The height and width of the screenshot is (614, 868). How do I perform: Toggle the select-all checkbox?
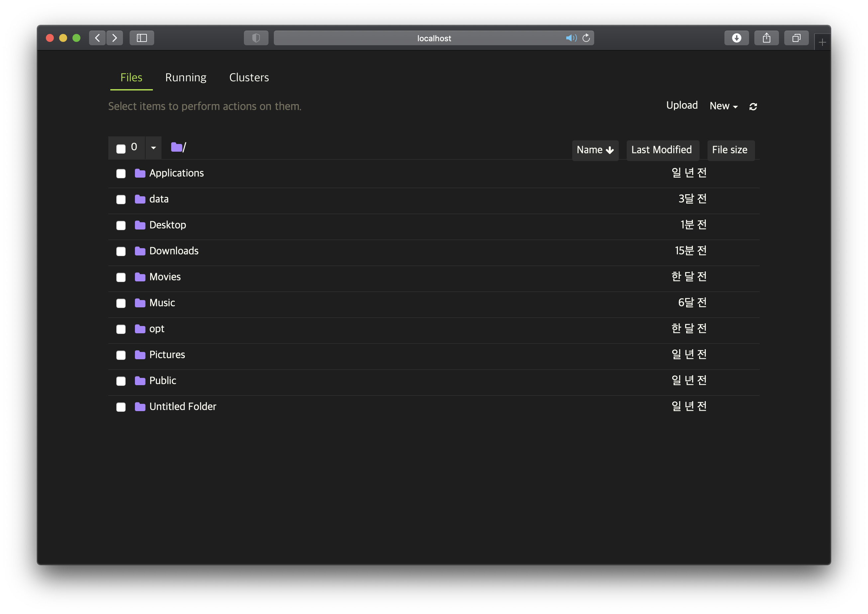pos(121,149)
